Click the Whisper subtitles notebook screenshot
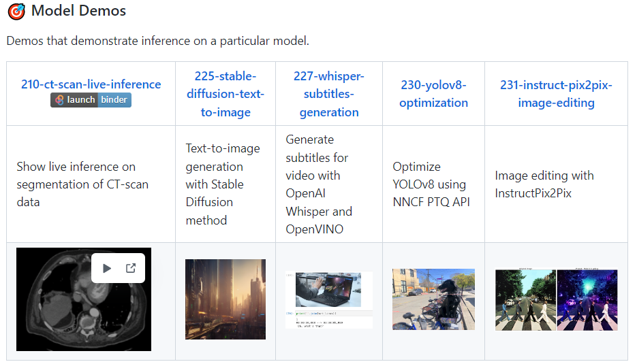This screenshot has width=637, height=364. 328,299
